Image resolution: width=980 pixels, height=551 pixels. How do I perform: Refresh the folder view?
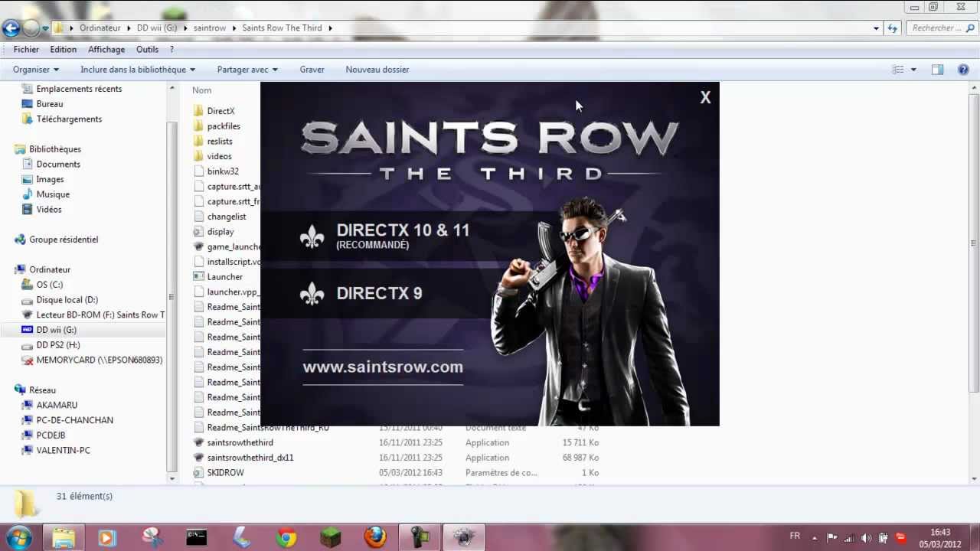click(893, 28)
